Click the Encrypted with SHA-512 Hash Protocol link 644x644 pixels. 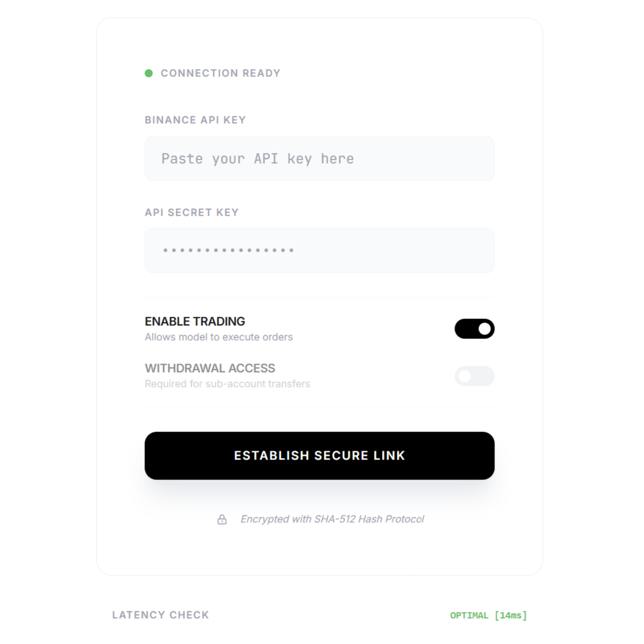point(333,520)
